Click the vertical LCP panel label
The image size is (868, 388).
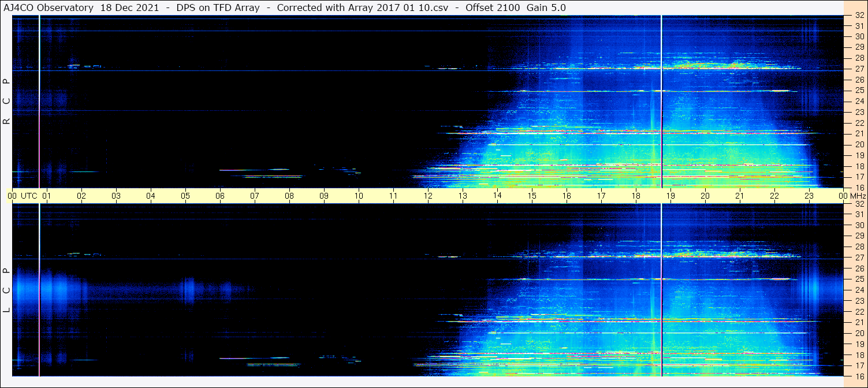[7, 290]
